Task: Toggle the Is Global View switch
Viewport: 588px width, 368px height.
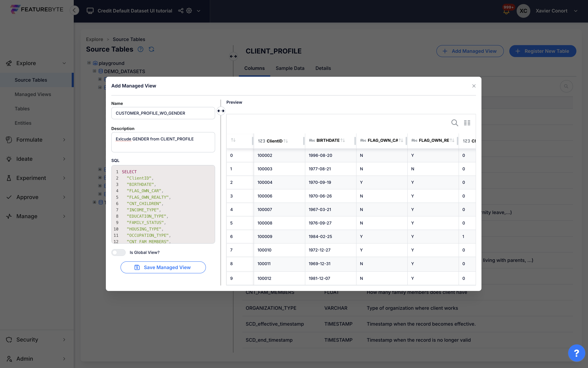Action: pyautogui.click(x=118, y=252)
